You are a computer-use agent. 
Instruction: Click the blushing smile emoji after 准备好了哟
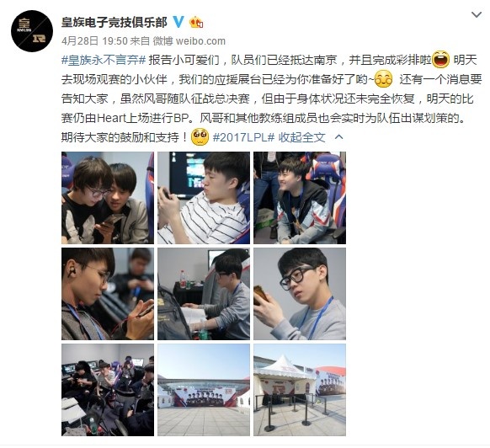[x=383, y=79]
